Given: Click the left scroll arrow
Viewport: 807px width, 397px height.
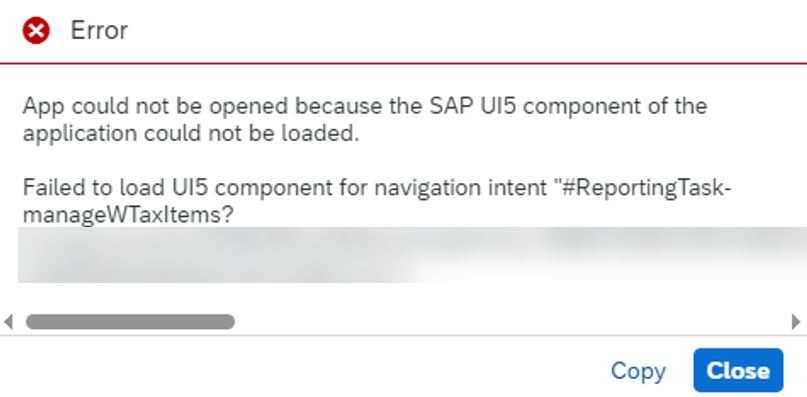Looking at the screenshot, I should coord(8,322).
